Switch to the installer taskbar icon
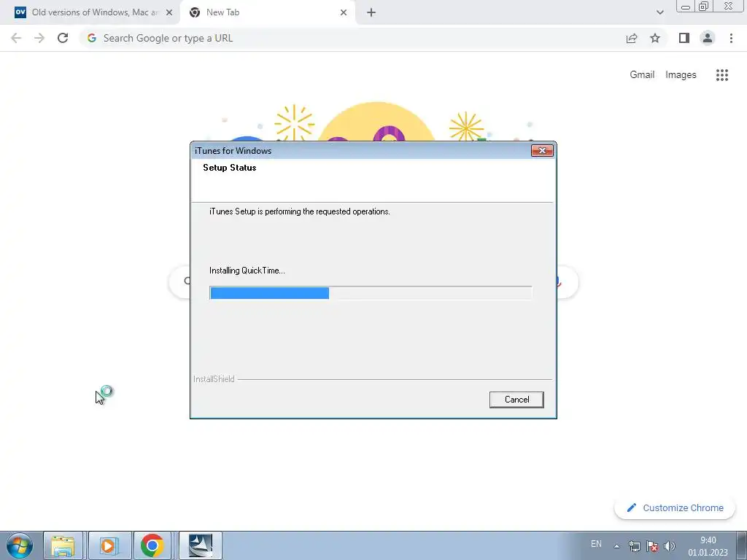The image size is (747, 560). point(201,545)
